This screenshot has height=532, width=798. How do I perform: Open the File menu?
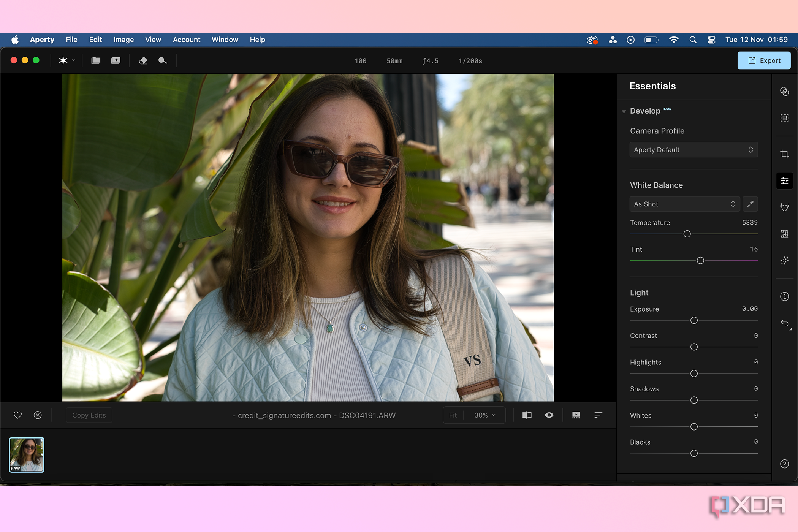point(71,40)
